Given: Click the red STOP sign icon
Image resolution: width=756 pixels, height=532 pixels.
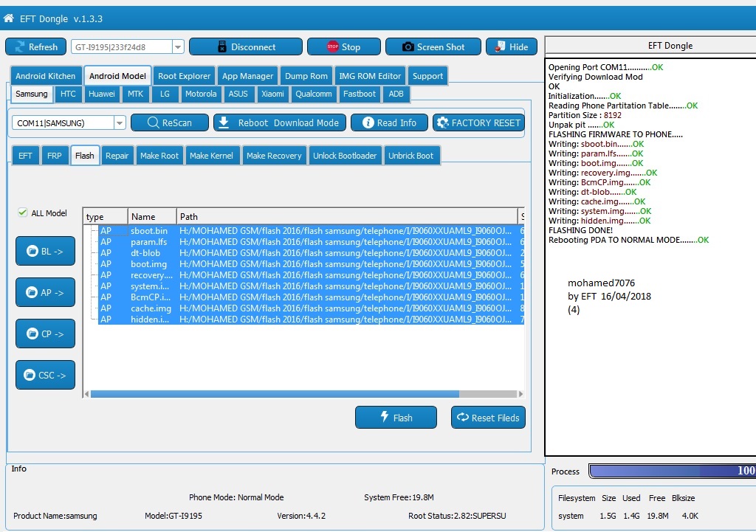Looking at the screenshot, I should pos(333,46).
